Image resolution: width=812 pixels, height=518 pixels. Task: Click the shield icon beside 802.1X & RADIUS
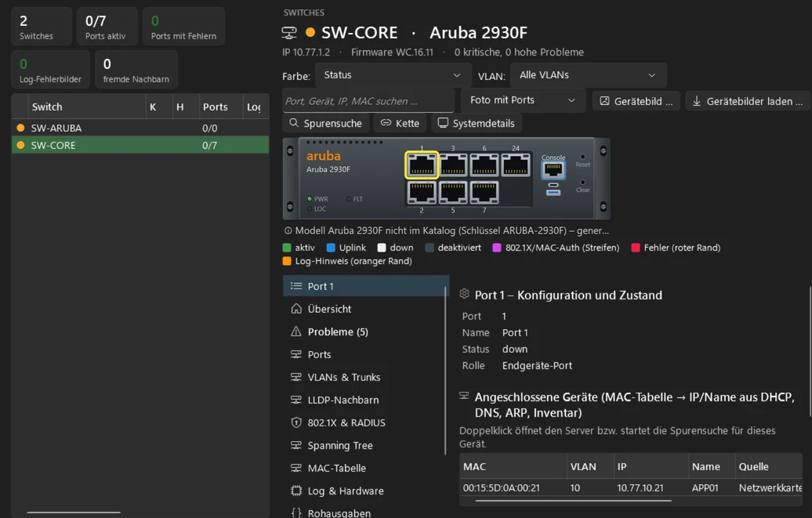pyautogui.click(x=296, y=422)
